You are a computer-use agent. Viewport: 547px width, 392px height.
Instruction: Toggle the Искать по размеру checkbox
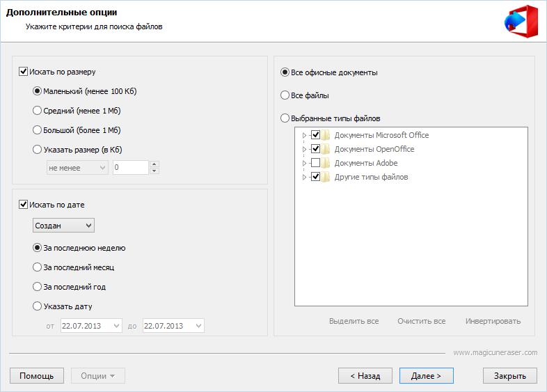[24, 71]
